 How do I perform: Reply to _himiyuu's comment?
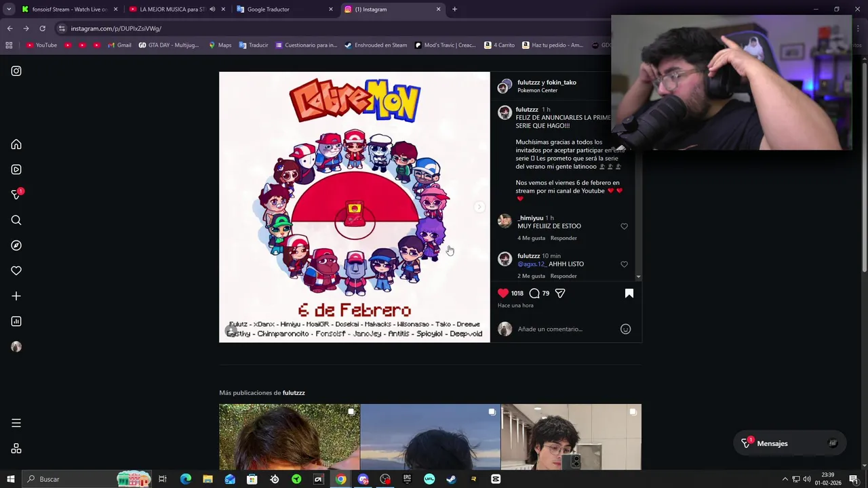(564, 239)
